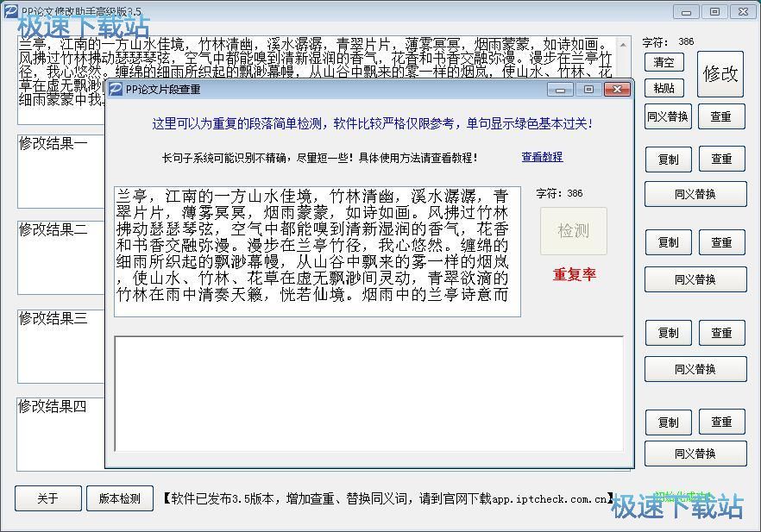Click 查重 for the first modification result
761x532 pixels.
(721, 158)
